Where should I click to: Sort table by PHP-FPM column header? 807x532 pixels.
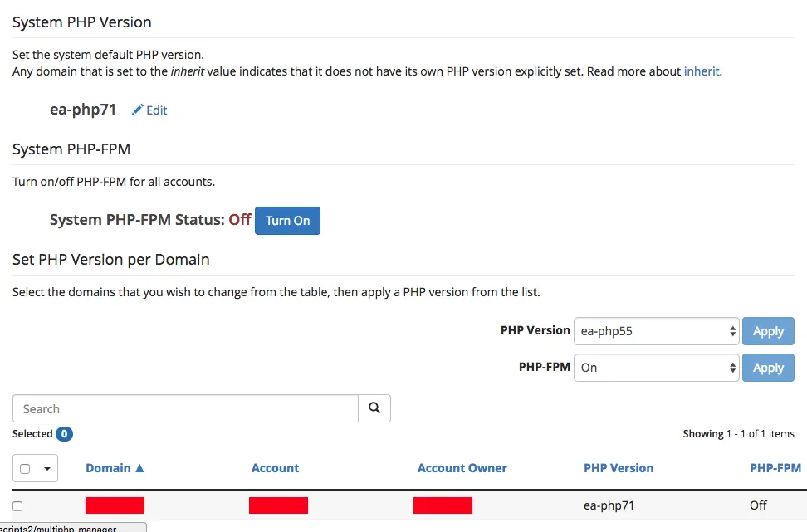click(775, 468)
